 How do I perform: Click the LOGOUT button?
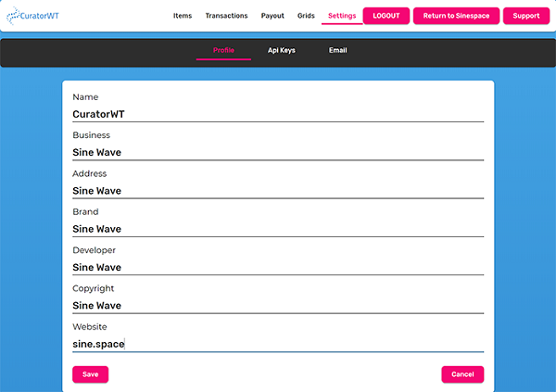[x=386, y=16]
